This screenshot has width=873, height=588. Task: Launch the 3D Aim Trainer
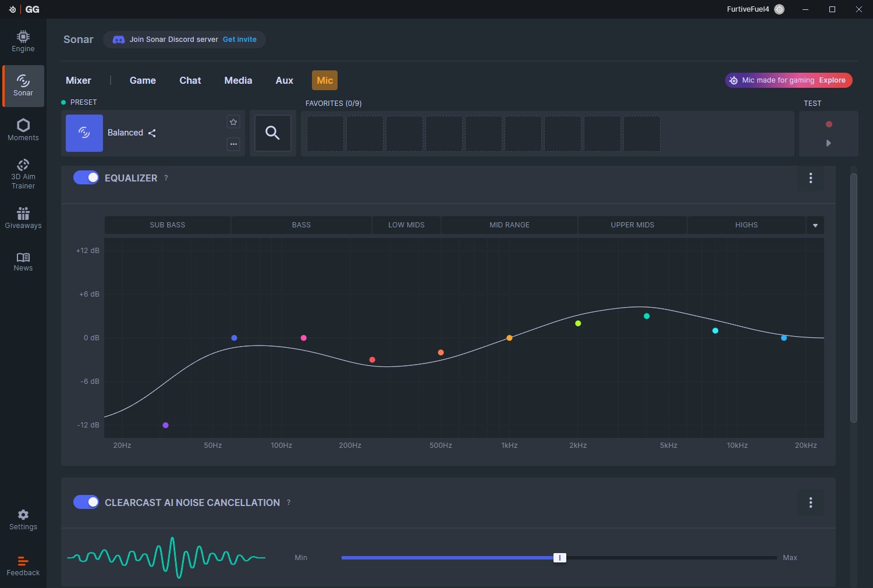pyautogui.click(x=23, y=173)
